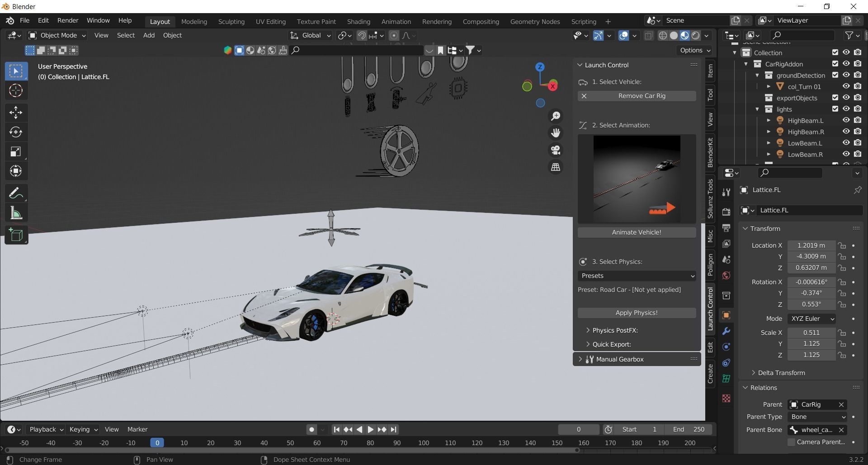
Task: Open the Add menu in viewport header
Action: [x=149, y=35]
